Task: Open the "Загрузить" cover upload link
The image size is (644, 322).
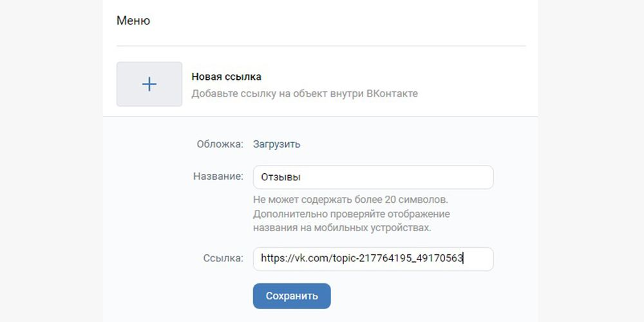Action: coord(276,144)
